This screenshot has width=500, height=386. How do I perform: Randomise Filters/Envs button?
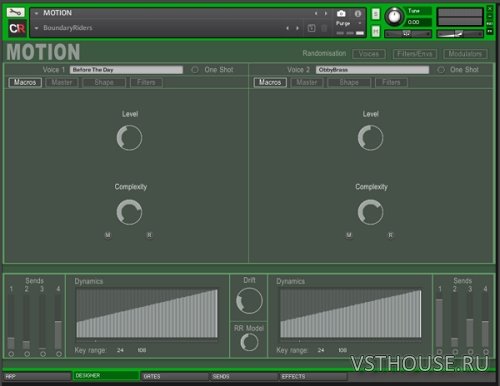415,54
